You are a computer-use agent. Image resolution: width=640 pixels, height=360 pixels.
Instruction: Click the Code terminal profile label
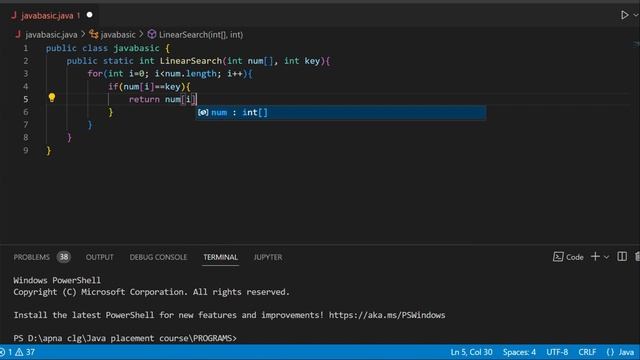[x=575, y=257]
